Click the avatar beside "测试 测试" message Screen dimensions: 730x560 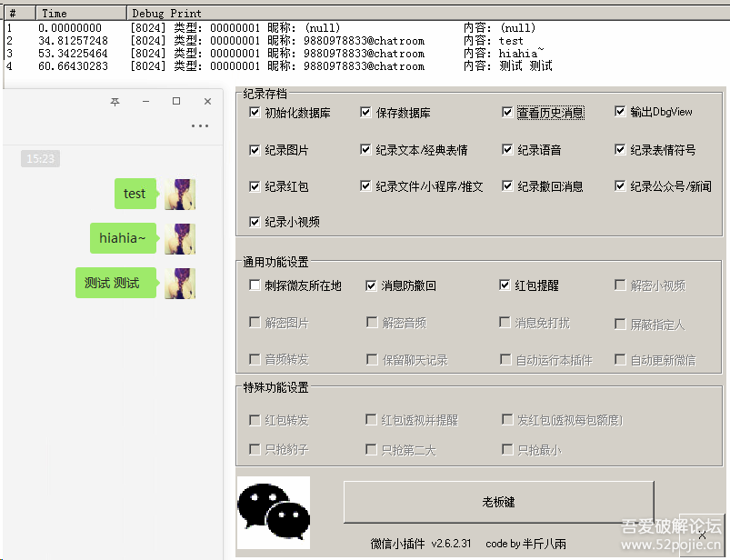(x=180, y=283)
